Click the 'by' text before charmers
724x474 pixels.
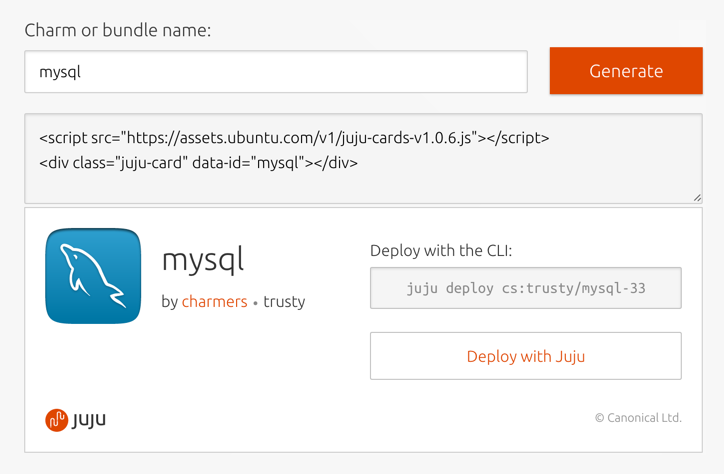click(169, 302)
